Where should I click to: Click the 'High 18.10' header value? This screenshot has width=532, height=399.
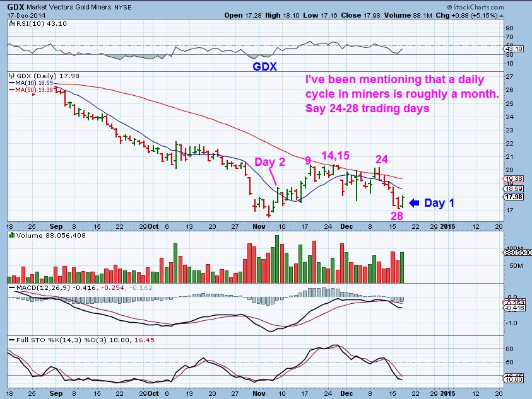coord(281,15)
